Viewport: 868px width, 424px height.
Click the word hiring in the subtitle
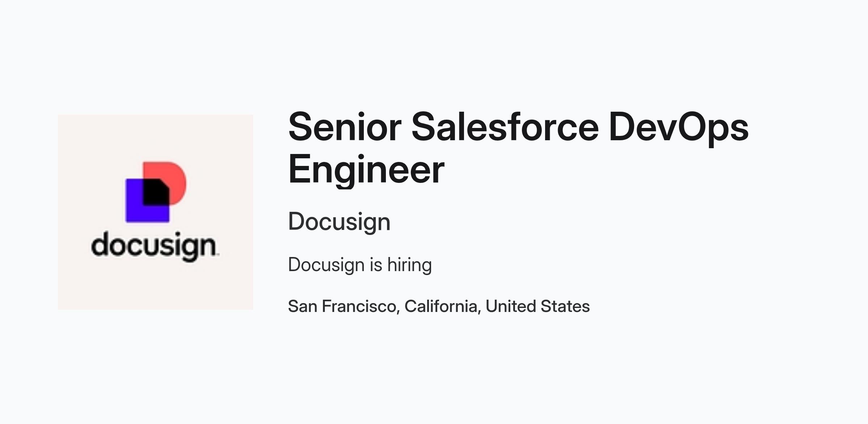coord(409,265)
